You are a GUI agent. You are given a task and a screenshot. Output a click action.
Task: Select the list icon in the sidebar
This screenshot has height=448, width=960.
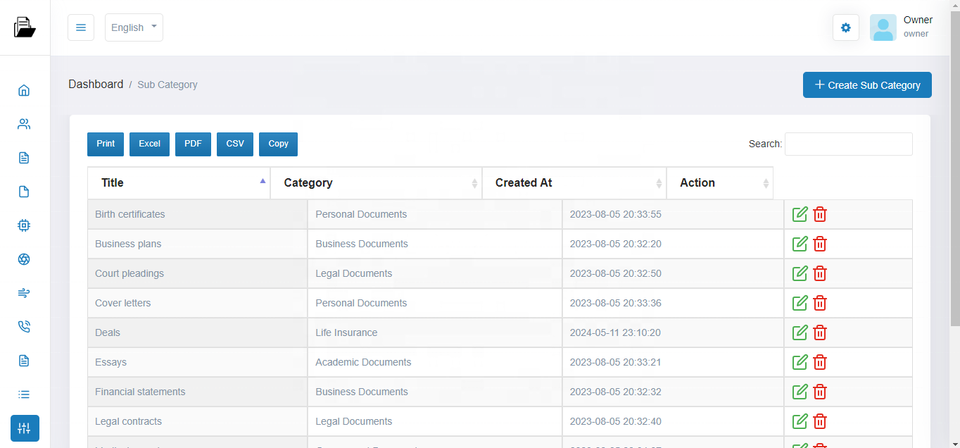pos(24,395)
